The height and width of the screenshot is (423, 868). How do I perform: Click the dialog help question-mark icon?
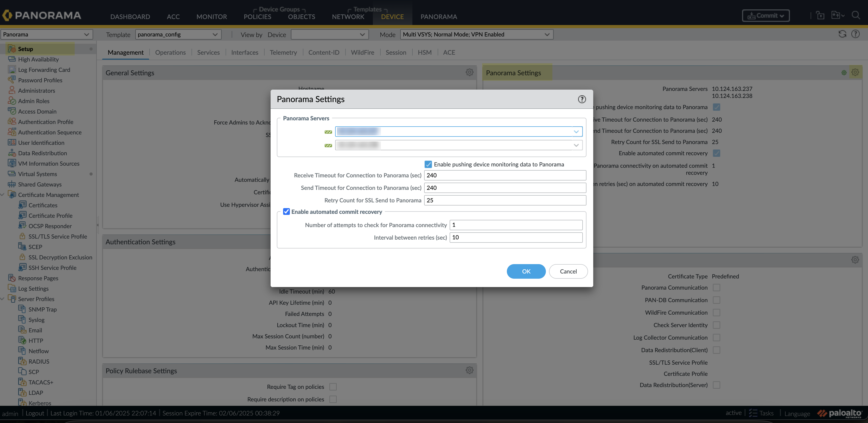pyautogui.click(x=582, y=99)
